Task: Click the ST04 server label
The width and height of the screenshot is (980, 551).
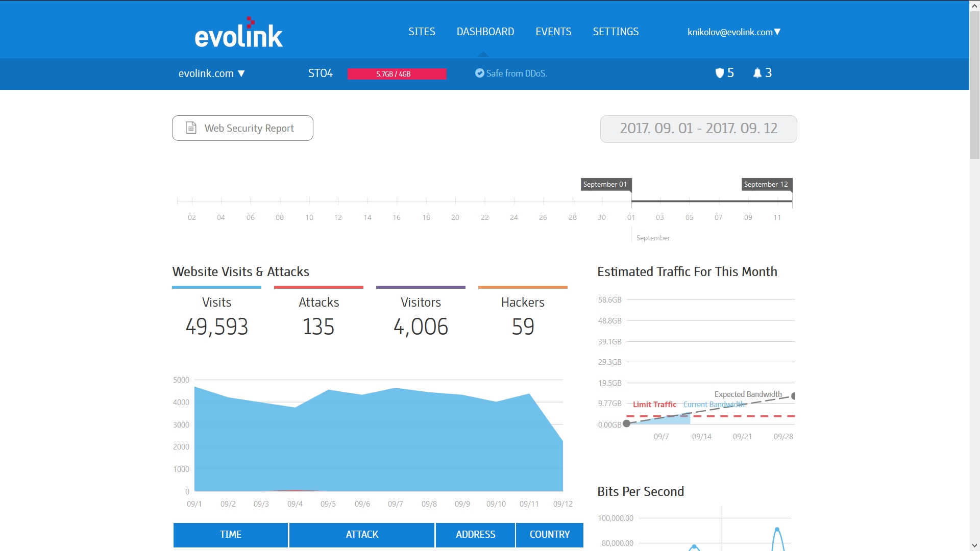Action: 320,73
